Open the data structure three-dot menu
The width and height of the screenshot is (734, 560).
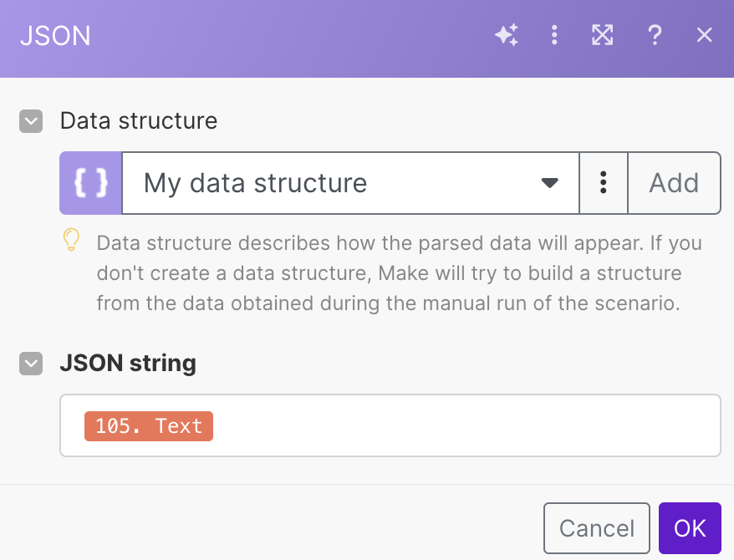[x=603, y=183]
